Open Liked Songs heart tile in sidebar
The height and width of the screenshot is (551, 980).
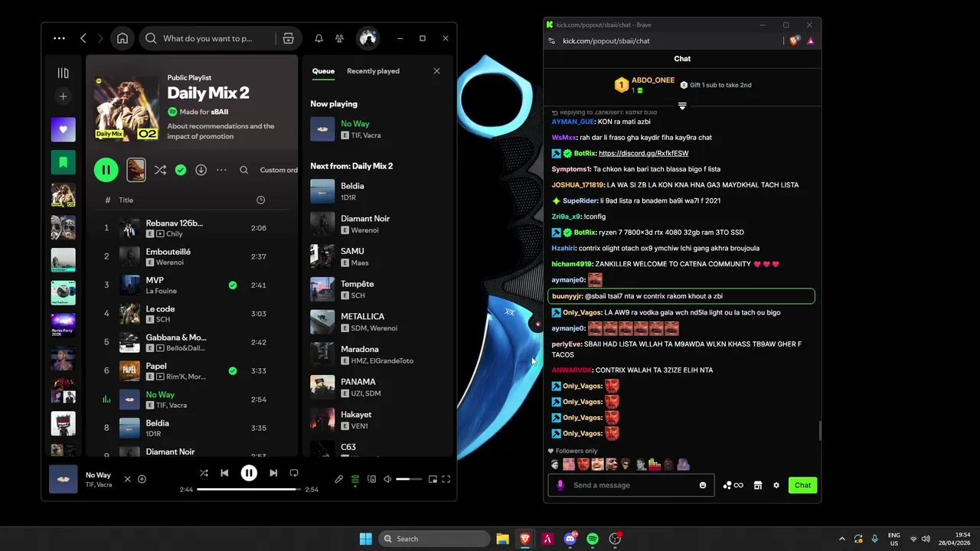[63, 129]
